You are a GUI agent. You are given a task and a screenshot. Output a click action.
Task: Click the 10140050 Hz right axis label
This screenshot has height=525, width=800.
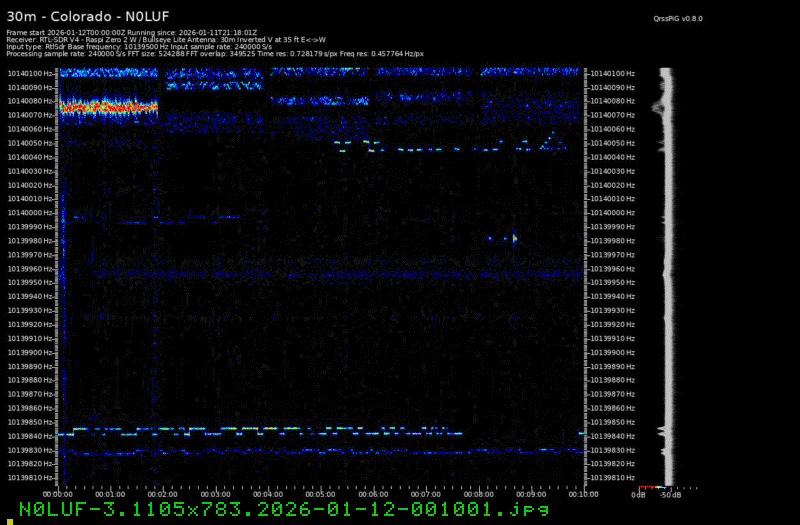[612, 143]
